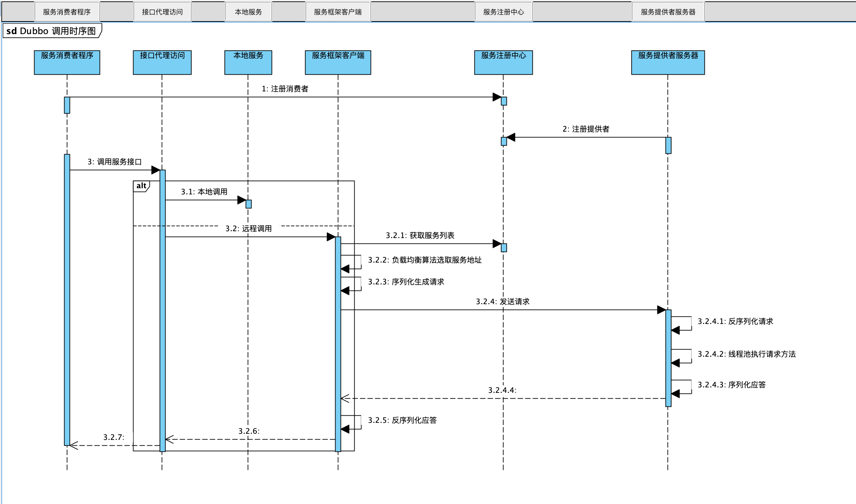Select the 服务提供者服务器 lifeline box

tap(668, 62)
